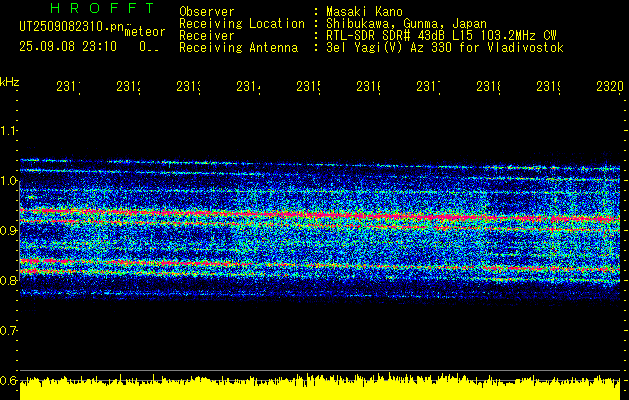Click the 0.6 kHz axis label

[9, 380]
